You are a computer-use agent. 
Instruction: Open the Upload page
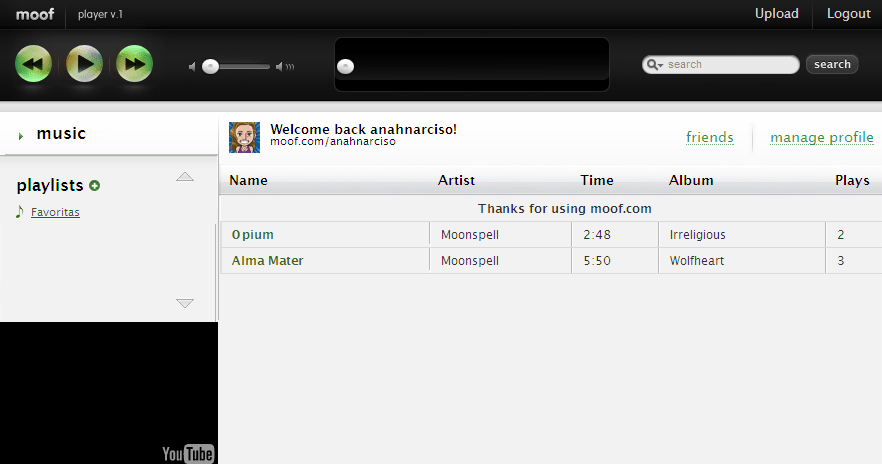pos(776,13)
